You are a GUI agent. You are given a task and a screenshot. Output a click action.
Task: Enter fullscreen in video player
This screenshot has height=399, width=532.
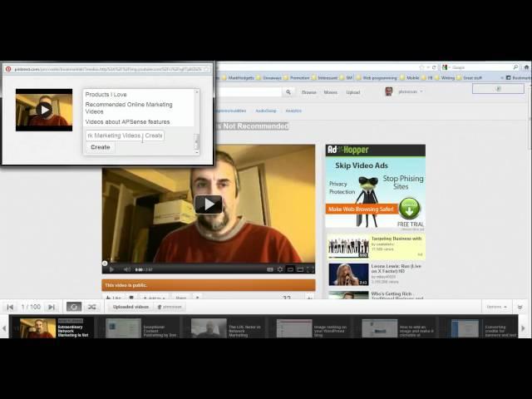310,269
